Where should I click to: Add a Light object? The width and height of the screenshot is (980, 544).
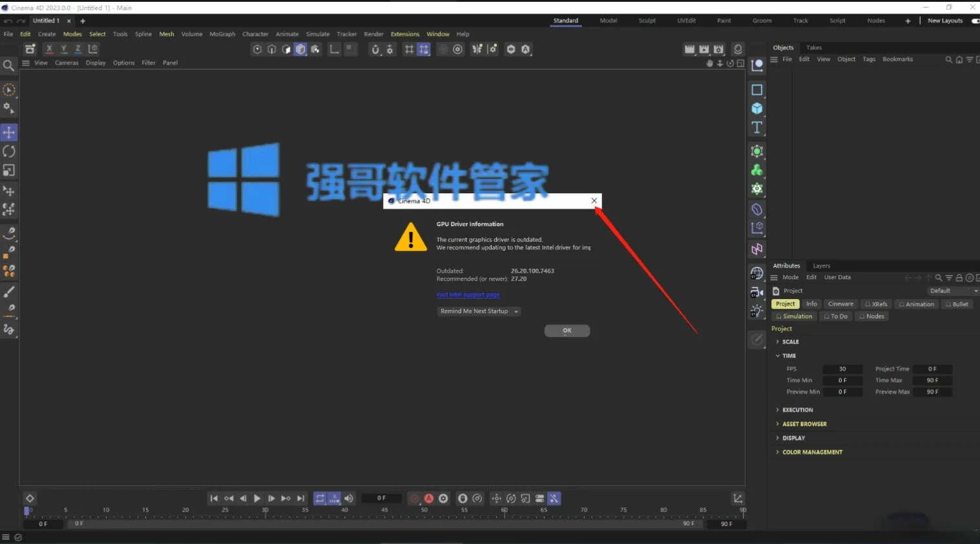[757, 311]
